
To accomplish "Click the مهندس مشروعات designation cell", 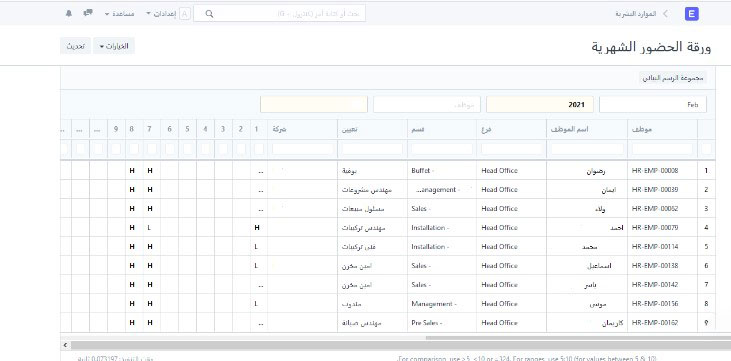I will tap(372, 190).
